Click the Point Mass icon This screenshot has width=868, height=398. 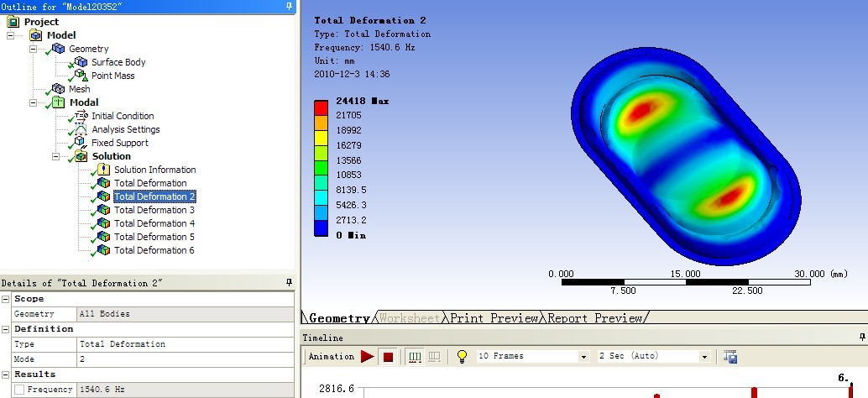tap(81, 76)
